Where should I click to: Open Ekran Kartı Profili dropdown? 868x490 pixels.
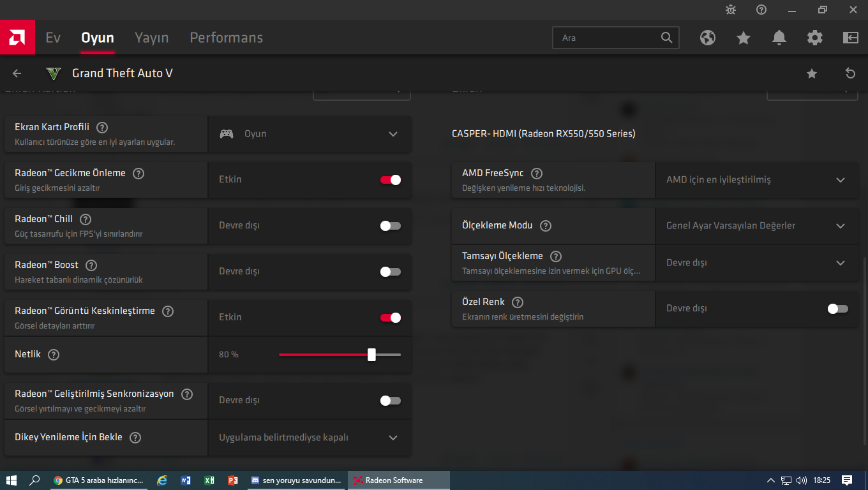(x=310, y=134)
